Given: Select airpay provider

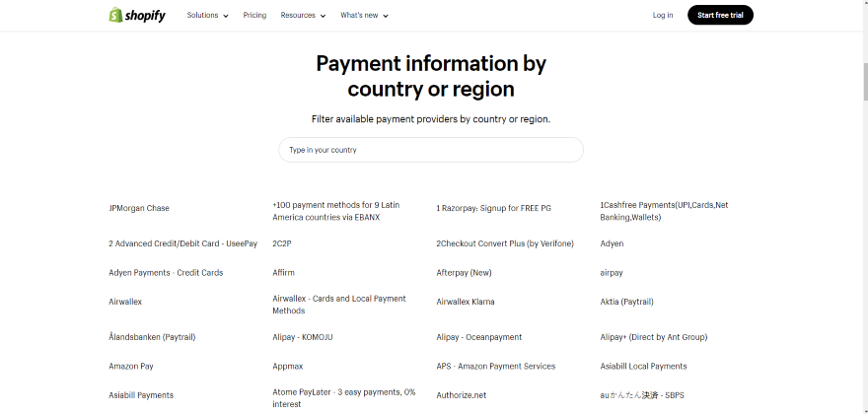Looking at the screenshot, I should pos(612,273).
